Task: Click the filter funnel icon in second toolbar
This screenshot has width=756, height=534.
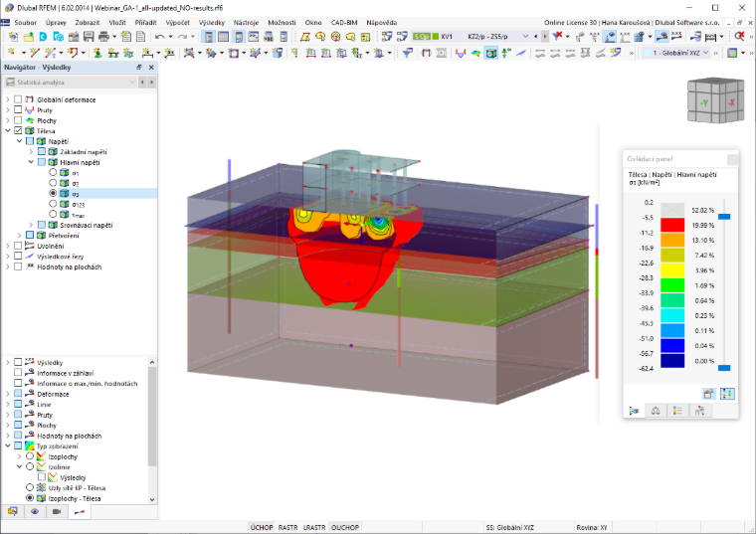Action: pyautogui.click(x=408, y=53)
